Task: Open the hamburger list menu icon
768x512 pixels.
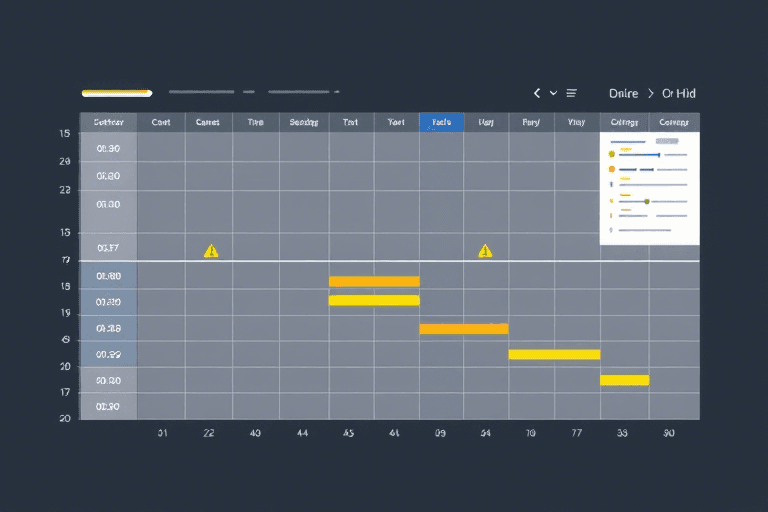Action: pyautogui.click(x=572, y=93)
